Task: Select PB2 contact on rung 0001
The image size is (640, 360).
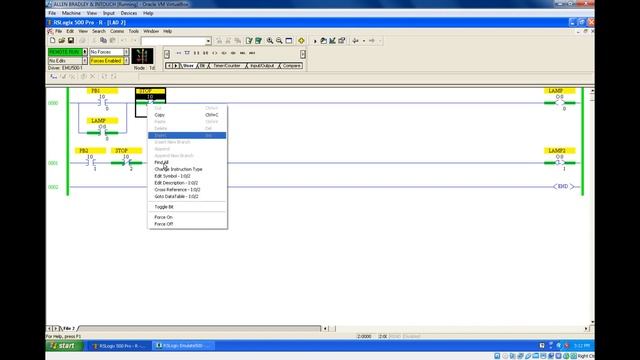Action: point(91,162)
